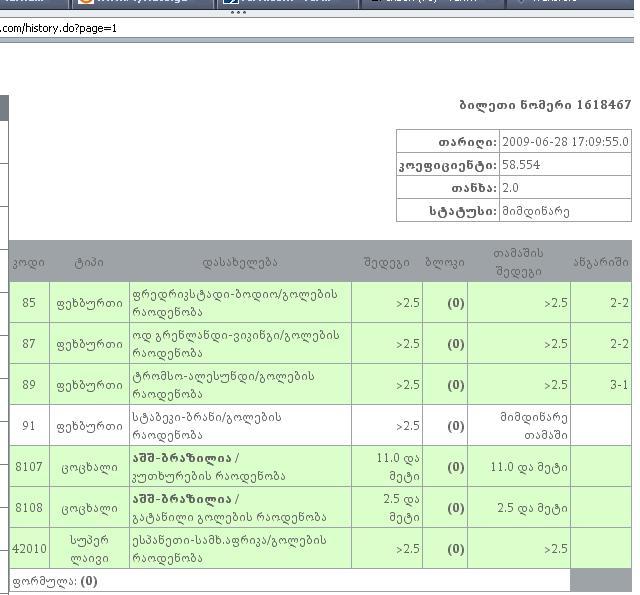Click the ფეხბურთი type cell in row 85
The height and width of the screenshot is (595, 640).
pyautogui.click(x=89, y=303)
